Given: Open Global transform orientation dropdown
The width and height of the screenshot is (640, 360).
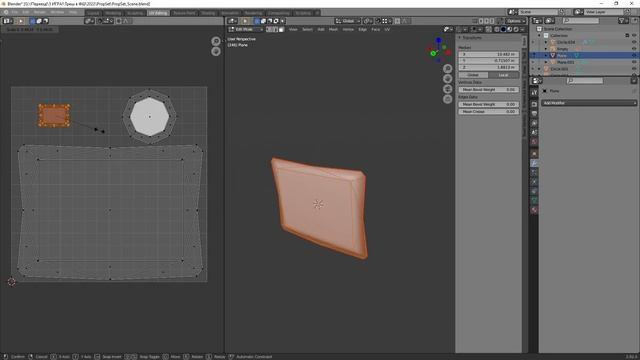Looking at the screenshot, I should tap(347, 21).
